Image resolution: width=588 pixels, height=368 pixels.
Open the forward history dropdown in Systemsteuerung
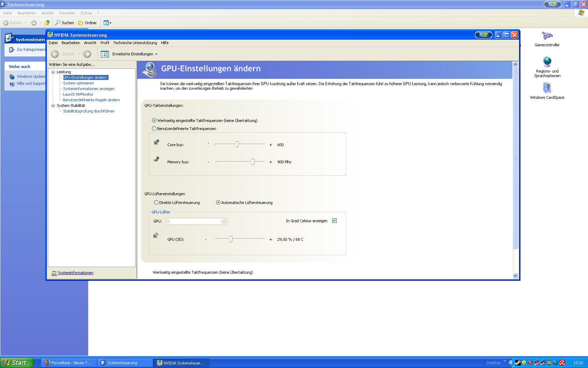41,23
